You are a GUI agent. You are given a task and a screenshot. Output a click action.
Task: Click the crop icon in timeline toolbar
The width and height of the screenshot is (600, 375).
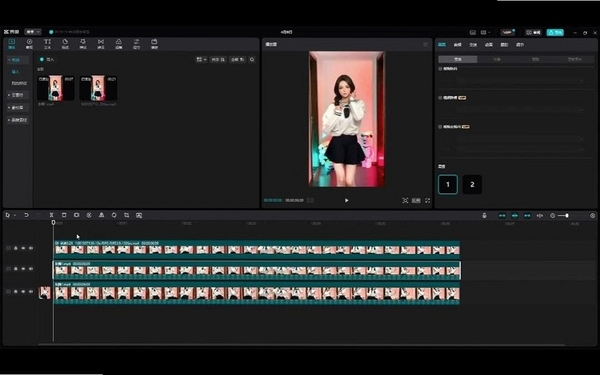(x=127, y=215)
